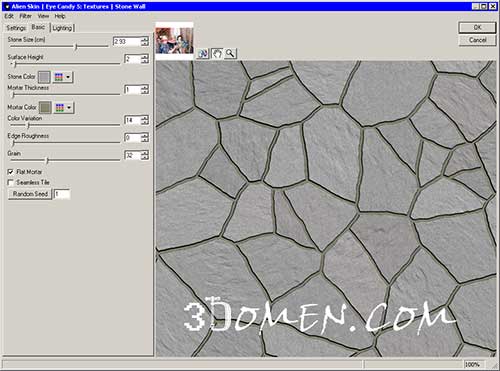Open the Filter menu
500x371 pixels.
(x=25, y=16)
